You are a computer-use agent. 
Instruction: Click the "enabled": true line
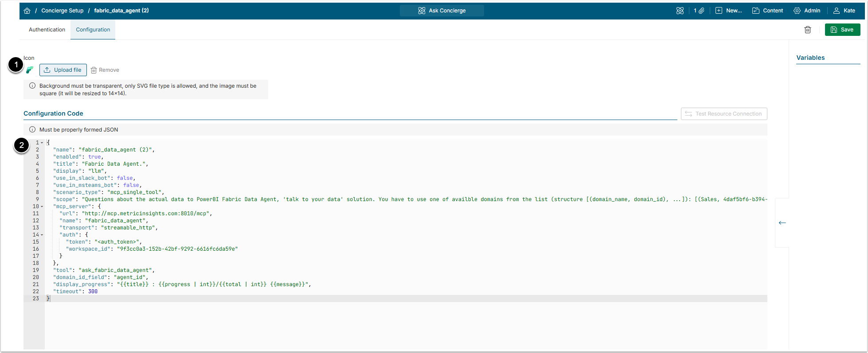pyautogui.click(x=78, y=157)
